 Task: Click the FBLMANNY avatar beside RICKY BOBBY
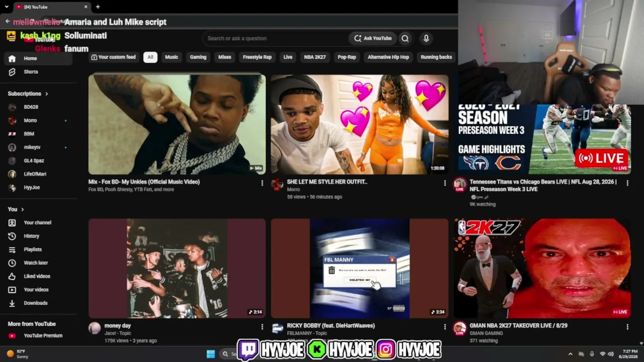click(x=277, y=328)
